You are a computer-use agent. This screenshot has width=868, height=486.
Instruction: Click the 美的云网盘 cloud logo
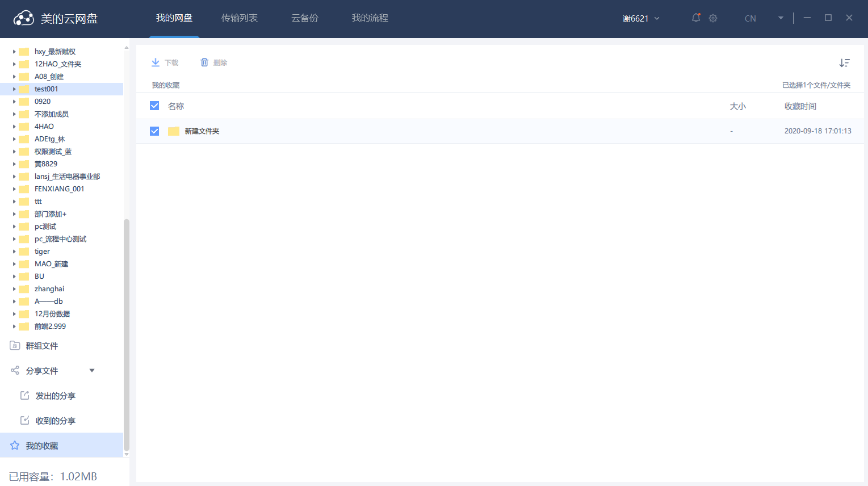pos(24,18)
